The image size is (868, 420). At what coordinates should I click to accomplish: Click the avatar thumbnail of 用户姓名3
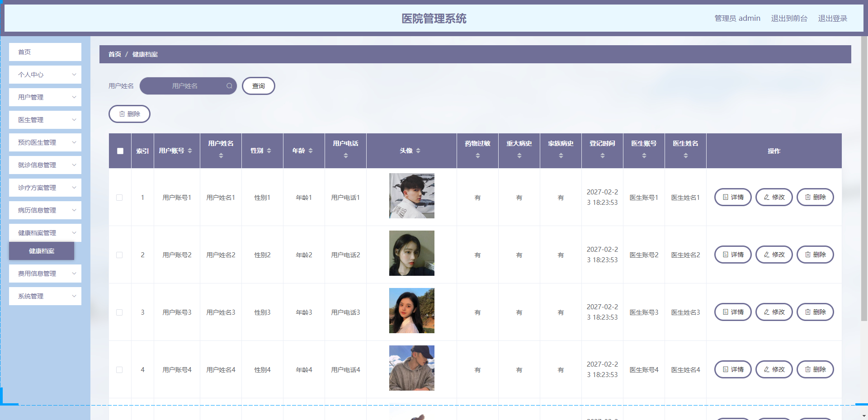click(x=411, y=311)
